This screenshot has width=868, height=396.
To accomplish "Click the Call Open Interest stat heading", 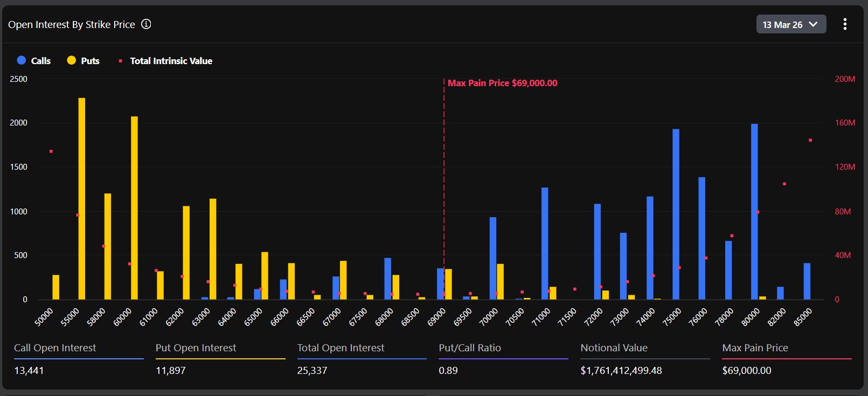I will 55,348.
